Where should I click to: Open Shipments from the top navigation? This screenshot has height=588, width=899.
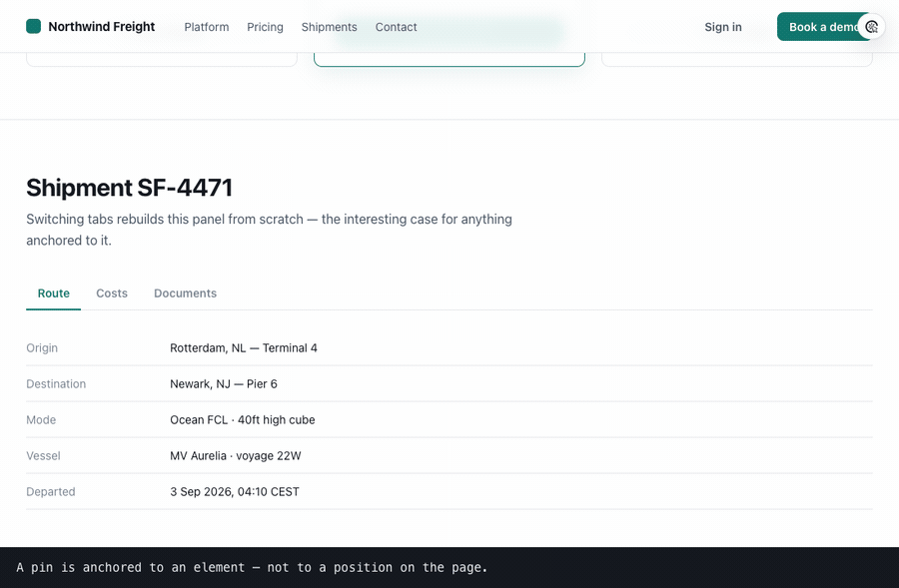pos(329,27)
